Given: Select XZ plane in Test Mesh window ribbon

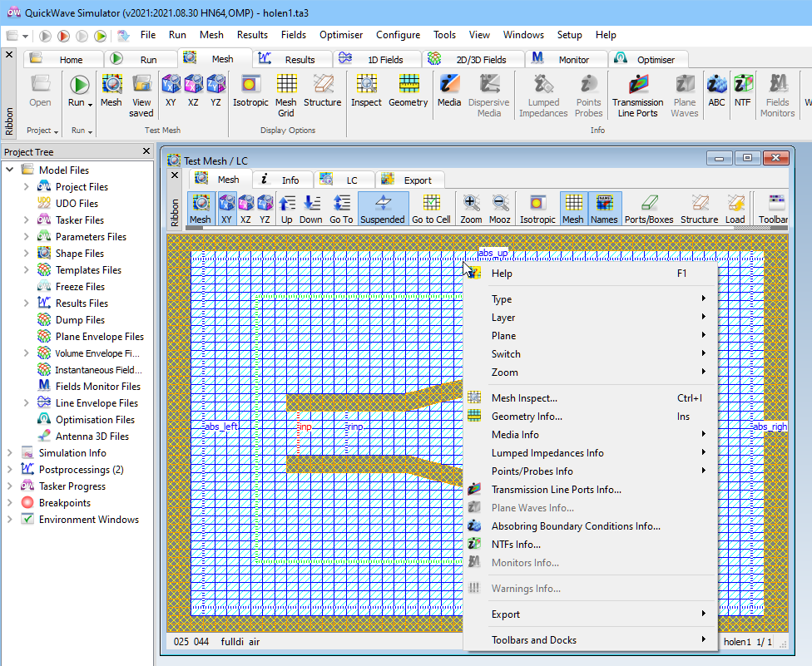Looking at the screenshot, I should 245,209.
